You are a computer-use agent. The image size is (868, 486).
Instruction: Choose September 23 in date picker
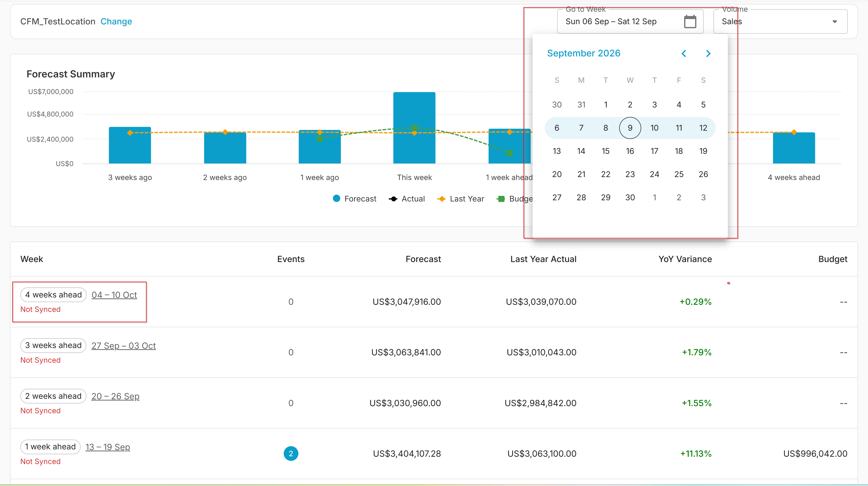pos(630,174)
